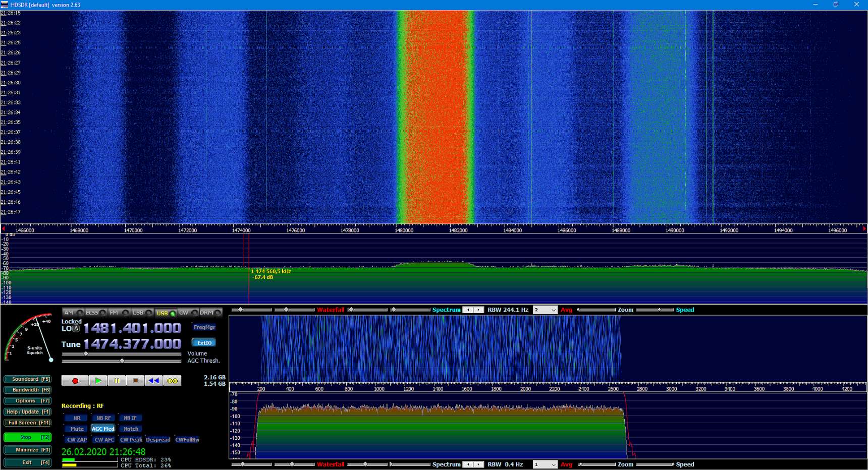Select ECSS demodulation mode
868x470 pixels.
point(96,313)
